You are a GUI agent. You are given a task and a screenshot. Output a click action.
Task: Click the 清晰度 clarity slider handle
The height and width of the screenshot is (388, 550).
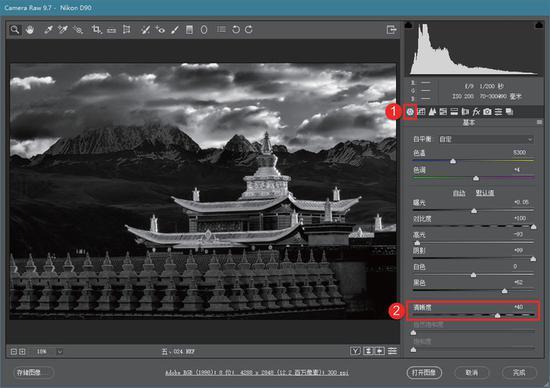497,315
